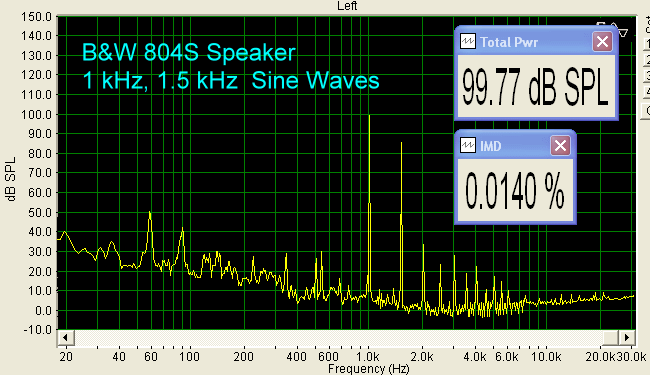Click the "Frequency (Hz)" axis label
Image resolution: width=650 pixels, height=375 pixels.
pyautogui.click(x=369, y=368)
